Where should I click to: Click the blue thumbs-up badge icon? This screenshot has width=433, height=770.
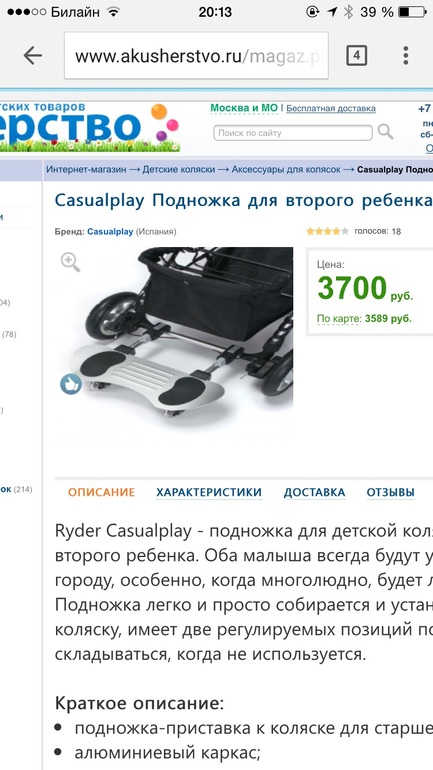click(x=71, y=384)
